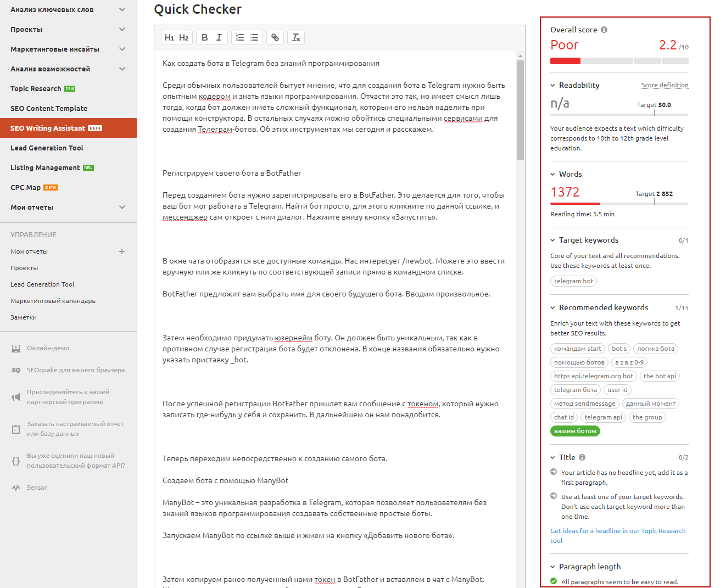The width and height of the screenshot is (726, 588).
Task: Click the telegram bot target keyword tag
Action: (573, 281)
